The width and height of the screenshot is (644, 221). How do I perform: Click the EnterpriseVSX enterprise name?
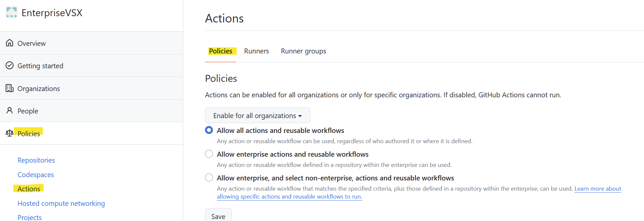(52, 13)
